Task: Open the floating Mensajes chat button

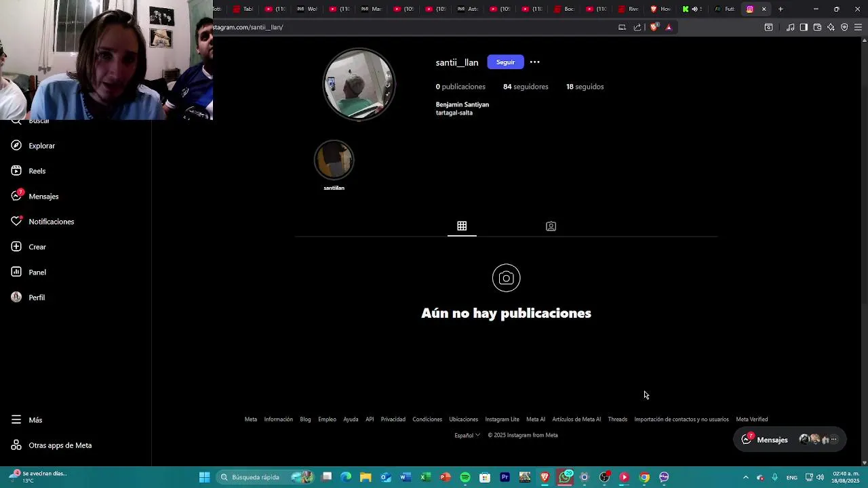Action: coord(791,439)
